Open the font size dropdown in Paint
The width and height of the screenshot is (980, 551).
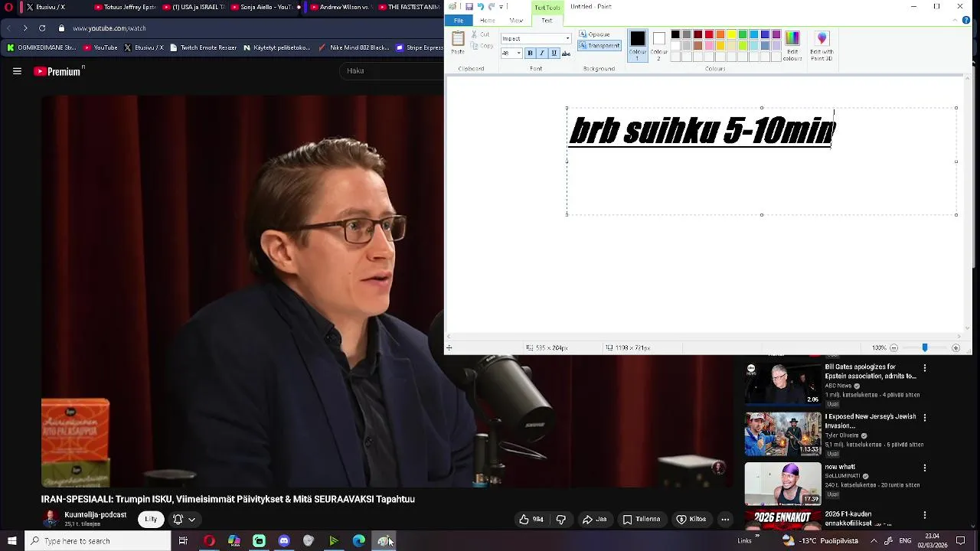[518, 54]
